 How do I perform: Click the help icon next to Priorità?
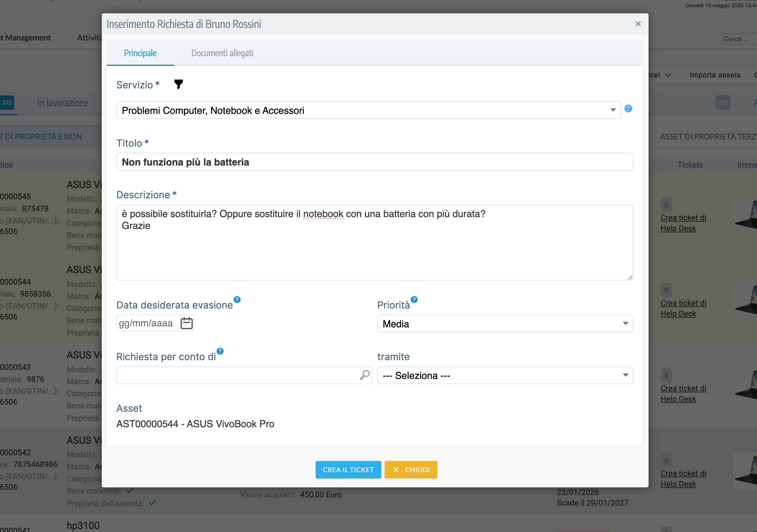click(x=414, y=300)
